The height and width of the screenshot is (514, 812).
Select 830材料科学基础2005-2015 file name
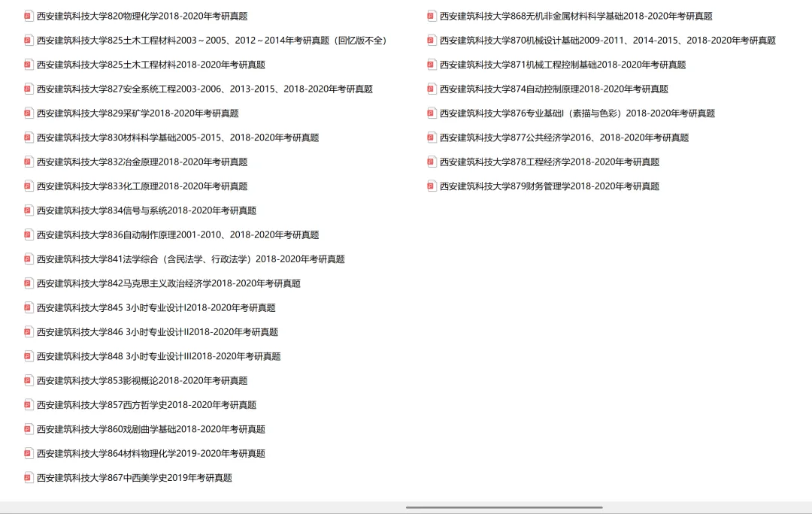coord(177,138)
